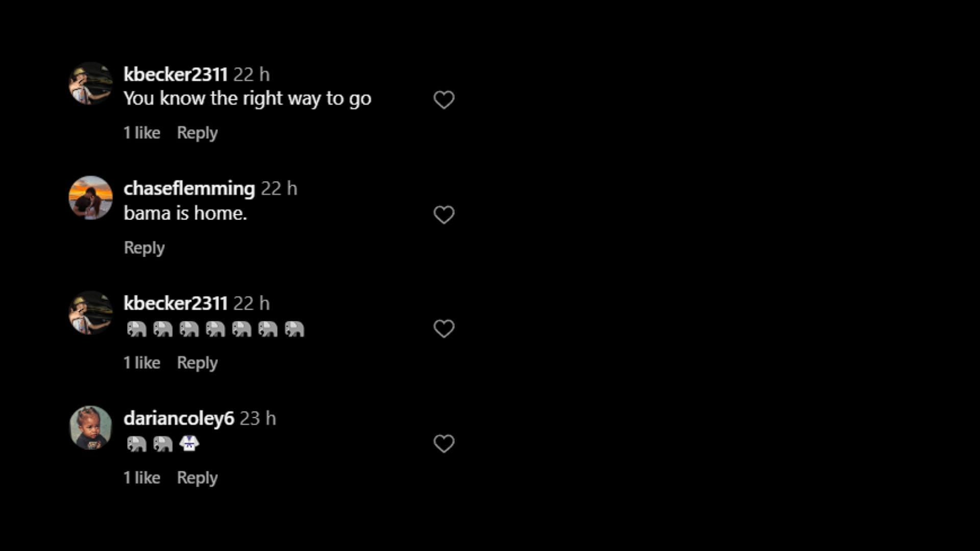
Task: Reply to 'You know the right way to go'
Action: pos(197,133)
